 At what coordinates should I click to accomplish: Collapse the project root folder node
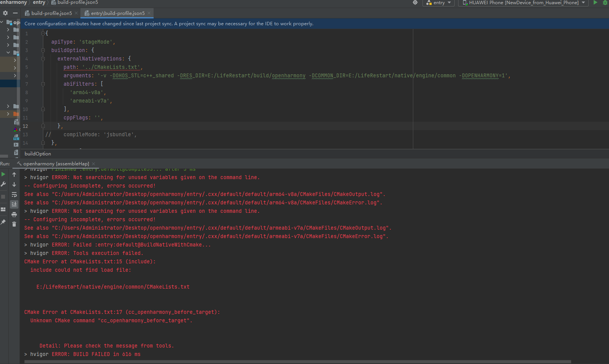click(x=2, y=22)
